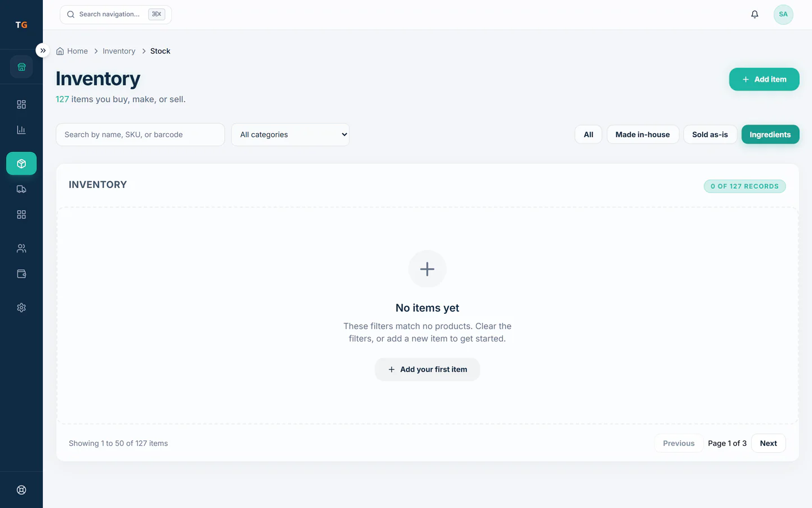Focus the Search navigation box
Image resolution: width=812 pixels, height=508 pixels.
(x=116, y=14)
